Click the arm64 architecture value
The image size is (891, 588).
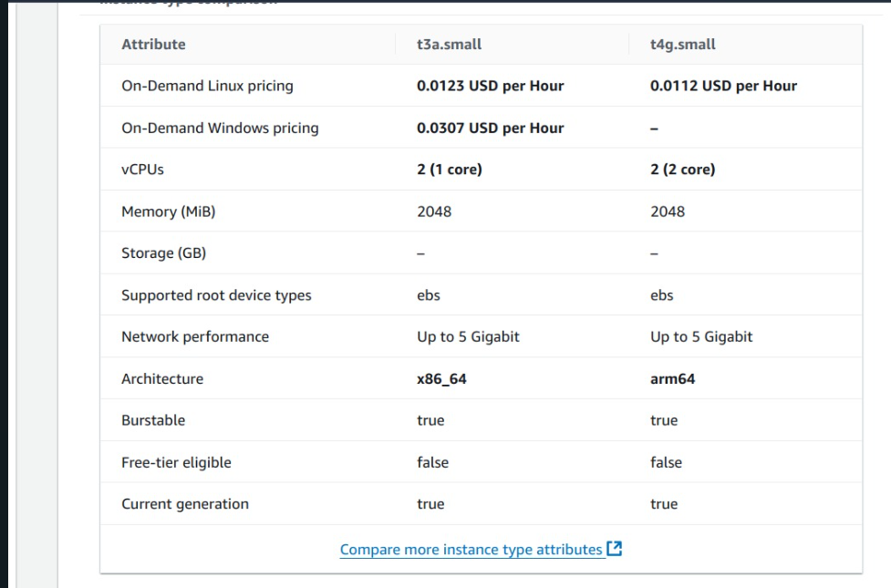pyautogui.click(x=672, y=379)
